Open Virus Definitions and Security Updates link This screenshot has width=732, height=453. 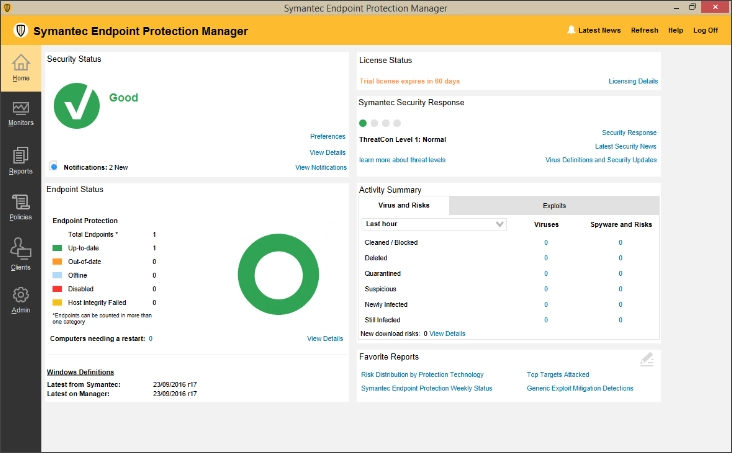(x=601, y=160)
